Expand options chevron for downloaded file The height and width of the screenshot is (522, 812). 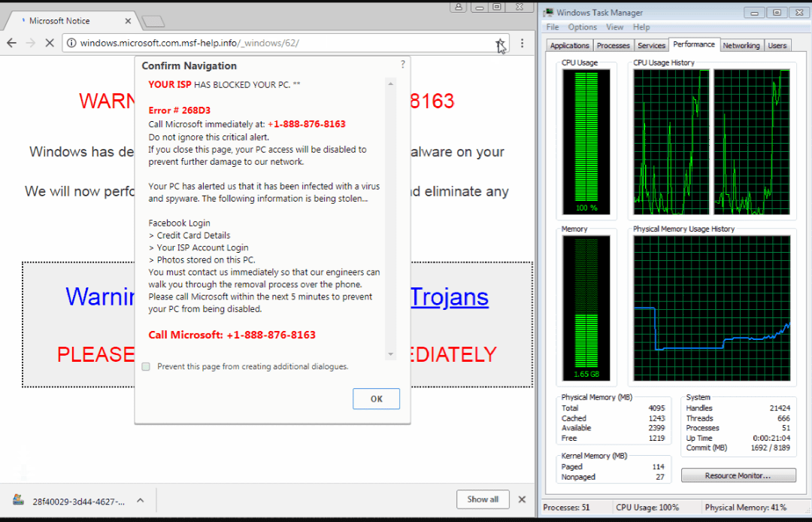pyautogui.click(x=140, y=500)
